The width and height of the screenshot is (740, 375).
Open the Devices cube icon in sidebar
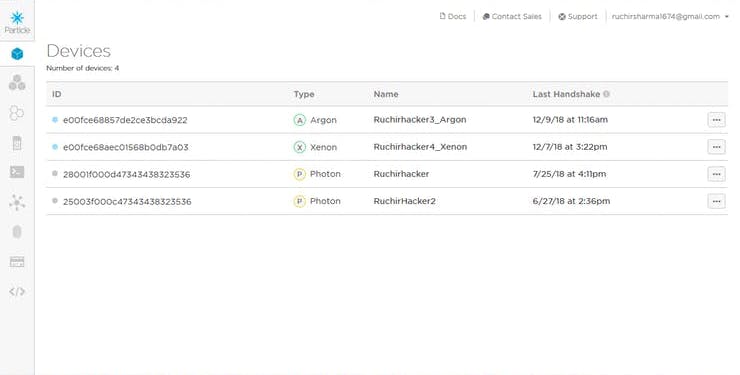pos(17,54)
